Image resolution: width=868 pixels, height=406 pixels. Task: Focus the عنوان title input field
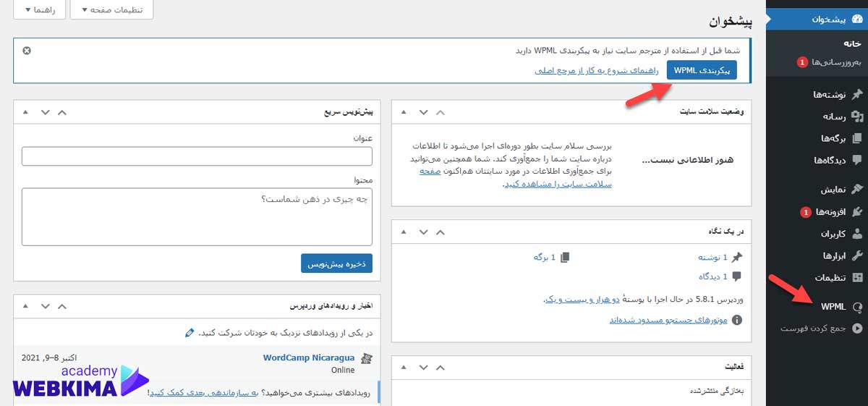click(x=197, y=156)
